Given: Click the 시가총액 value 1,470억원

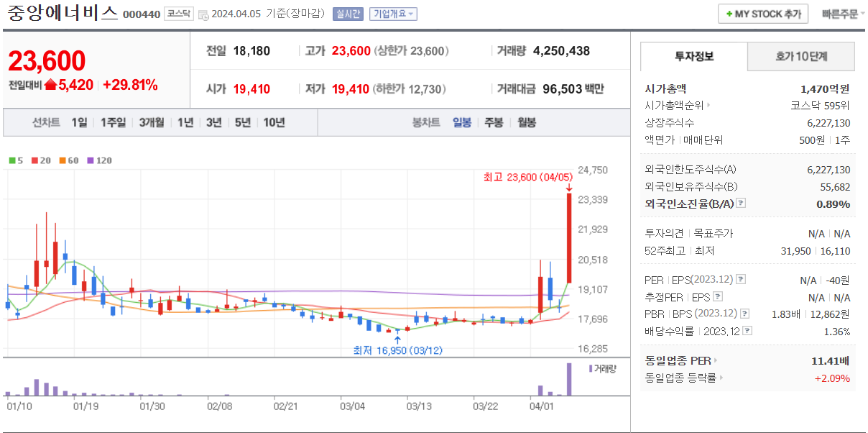Looking at the screenshot, I should 825,88.
